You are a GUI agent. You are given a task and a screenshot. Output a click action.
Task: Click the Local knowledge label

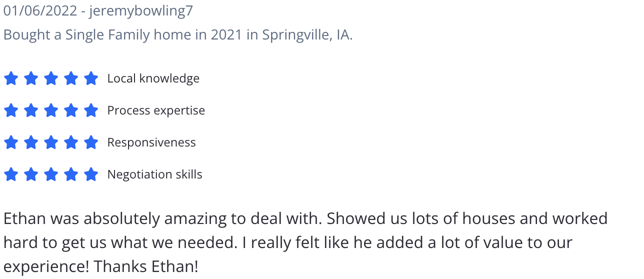153,78
